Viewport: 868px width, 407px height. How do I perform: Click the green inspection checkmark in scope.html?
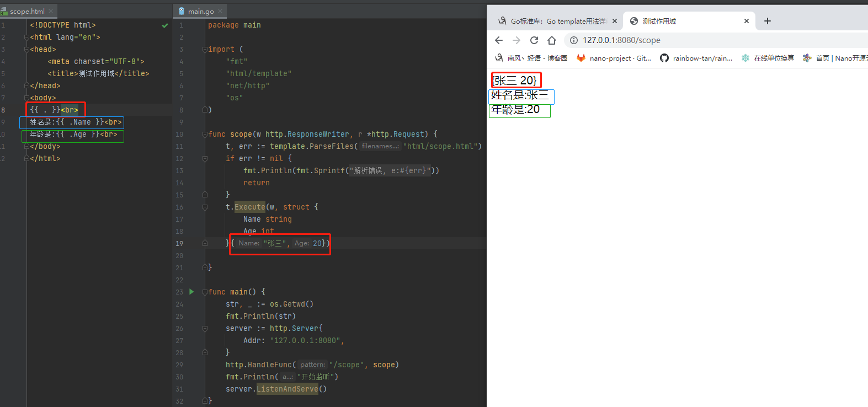(x=164, y=25)
